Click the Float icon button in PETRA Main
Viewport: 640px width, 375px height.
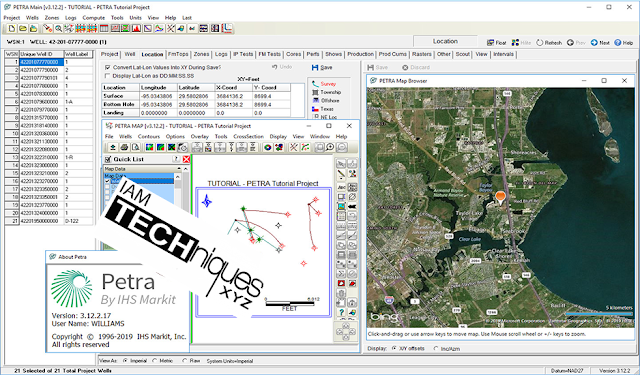[x=496, y=42]
